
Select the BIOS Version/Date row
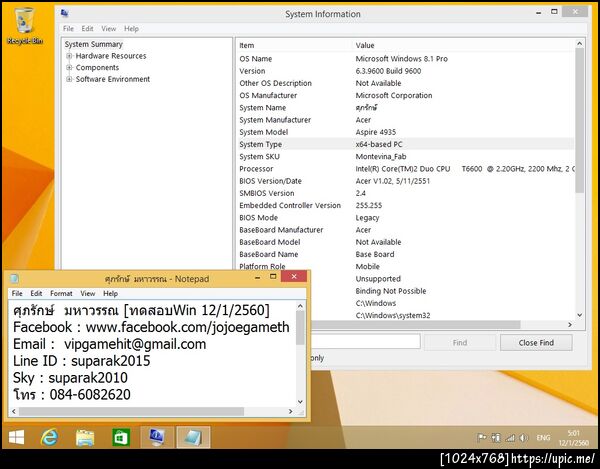pyautogui.click(x=406, y=181)
